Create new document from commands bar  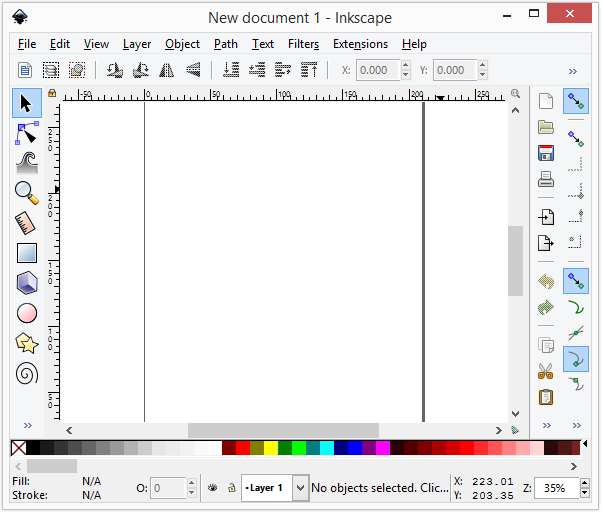coord(545,101)
